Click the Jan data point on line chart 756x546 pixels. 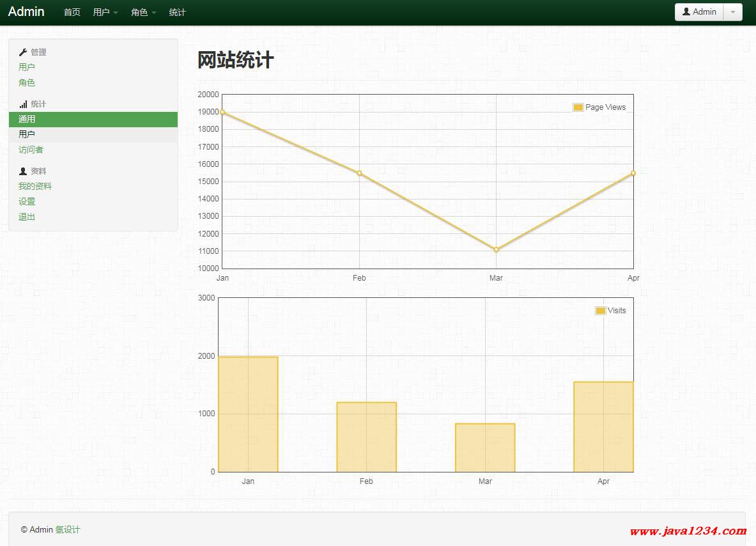pyautogui.click(x=222, y=113)
